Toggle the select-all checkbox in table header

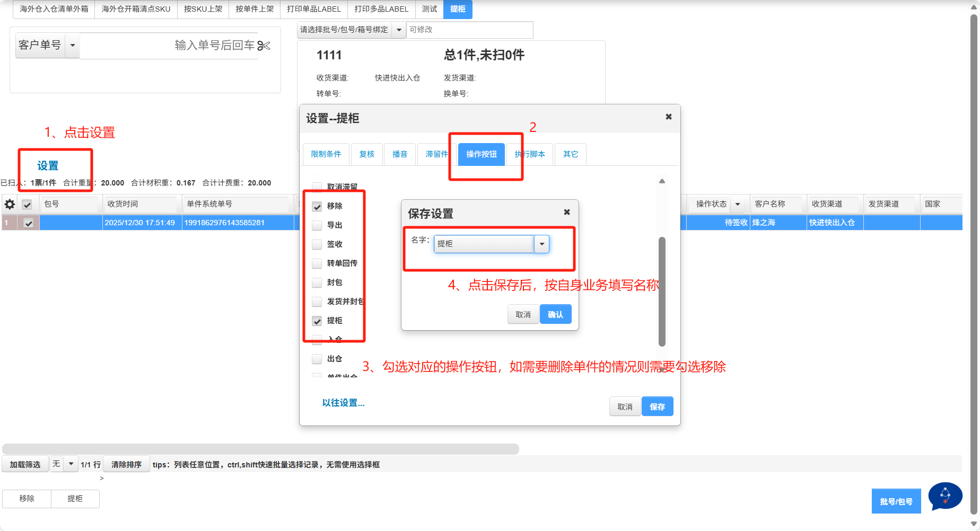[x=27, y=205]
